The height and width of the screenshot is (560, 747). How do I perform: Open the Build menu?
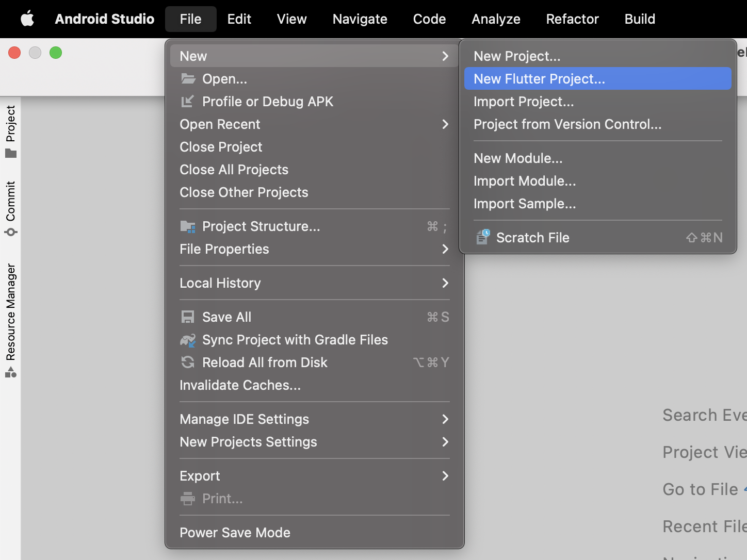coord(640,19)
